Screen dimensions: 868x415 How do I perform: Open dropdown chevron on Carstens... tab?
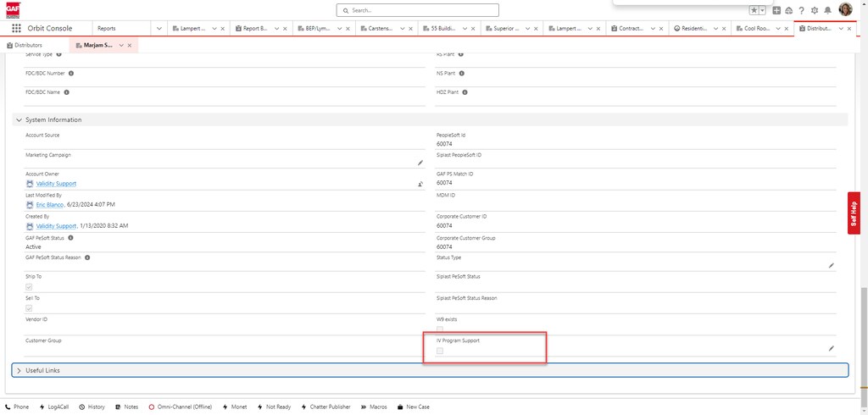pos(403,28)
